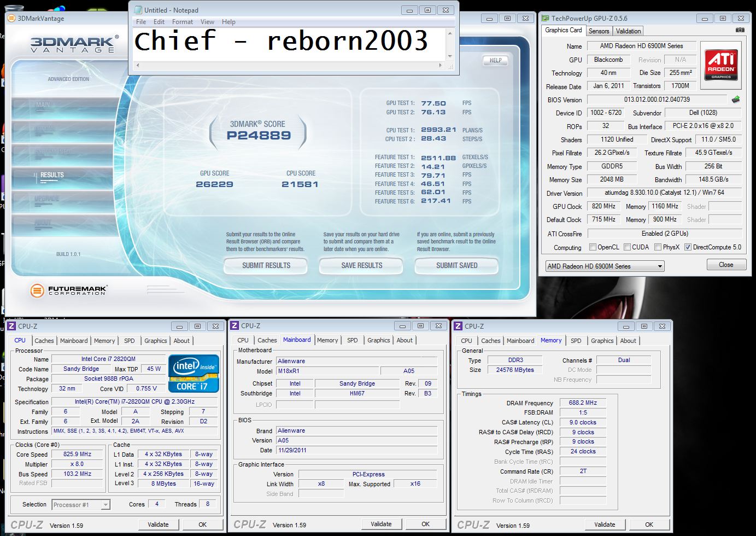Click the Southbridge value 'HM67'
Viewport: 756px width, 536px height.
357,393
